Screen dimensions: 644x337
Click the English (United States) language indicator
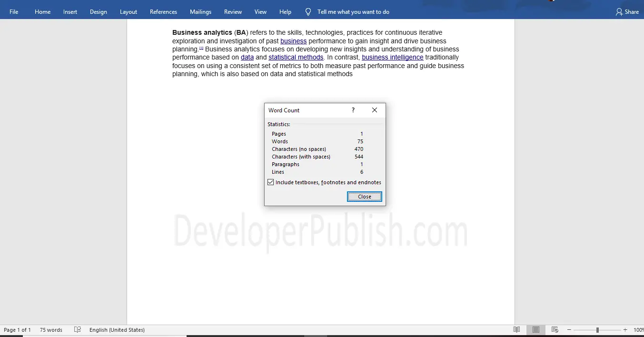pyautogui.click(x=117, y=330)
